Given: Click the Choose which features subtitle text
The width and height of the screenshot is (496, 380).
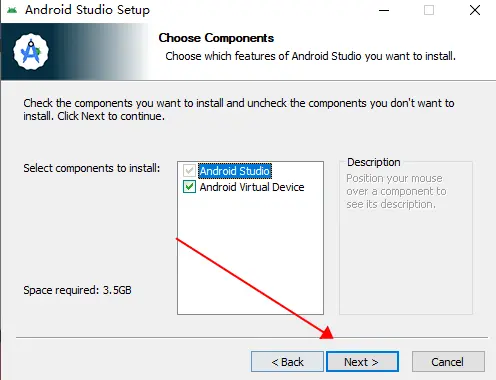Looking at the screenshot, I should (310, 56).
